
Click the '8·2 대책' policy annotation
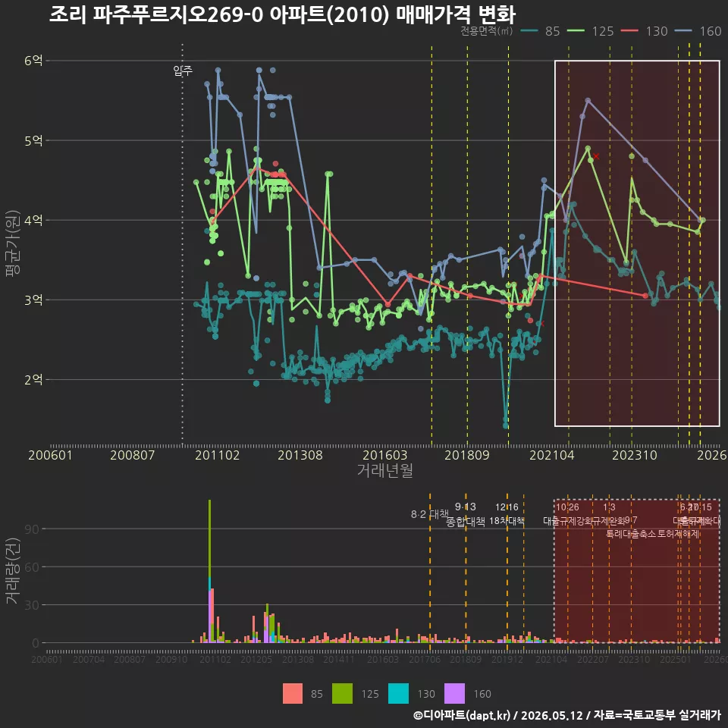pos(430,514)
